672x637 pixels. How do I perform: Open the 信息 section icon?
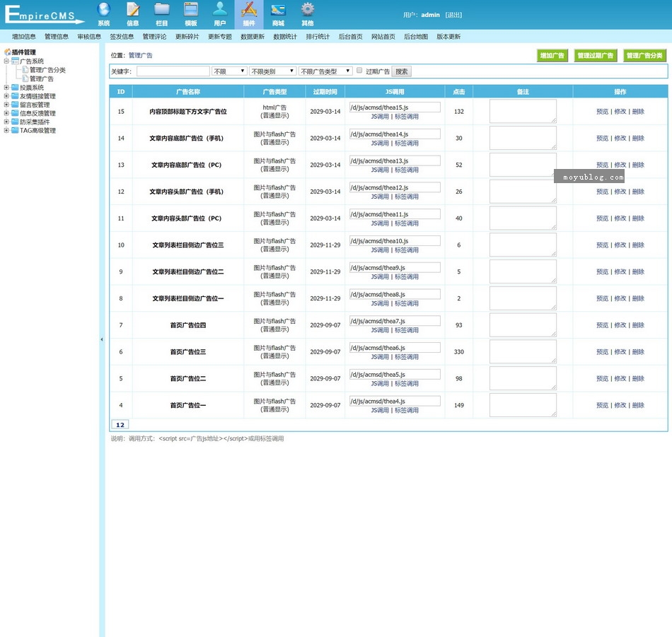coord(133,9)
